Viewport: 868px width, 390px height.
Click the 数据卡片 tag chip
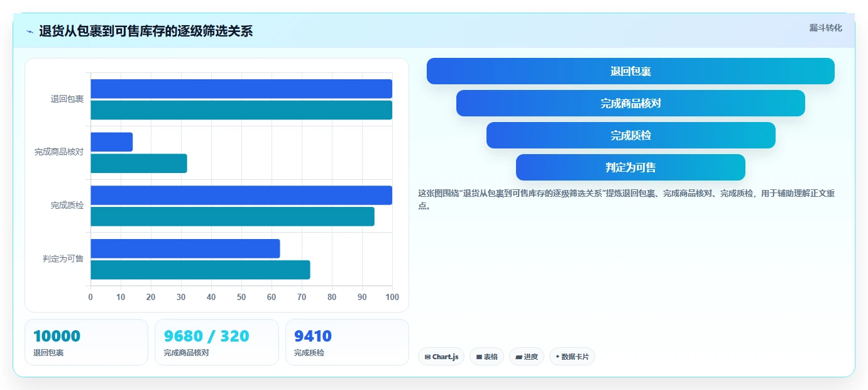tap(572, 357)
